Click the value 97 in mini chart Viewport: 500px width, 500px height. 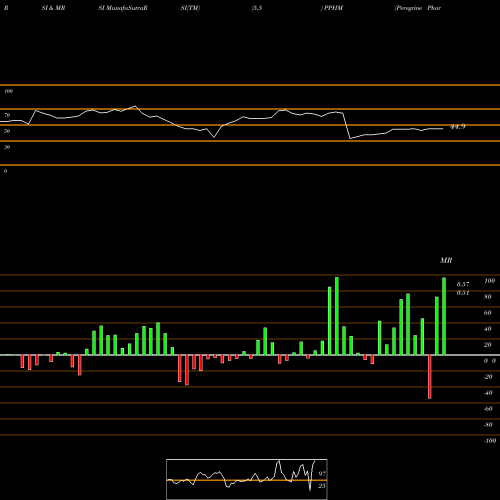pyautogui.click(x=322, y=474)
